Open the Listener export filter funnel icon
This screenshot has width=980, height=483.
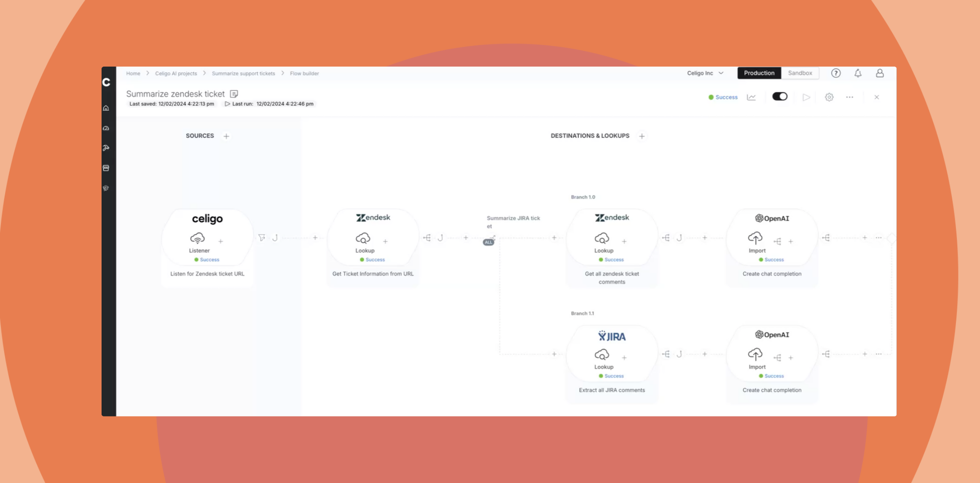point(262,238)
